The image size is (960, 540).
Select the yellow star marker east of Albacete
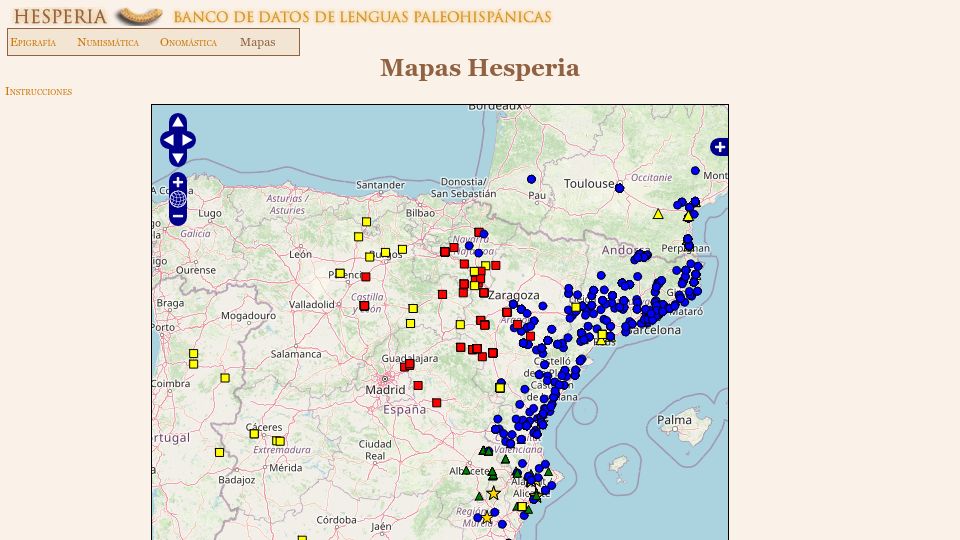coord(493,493)
